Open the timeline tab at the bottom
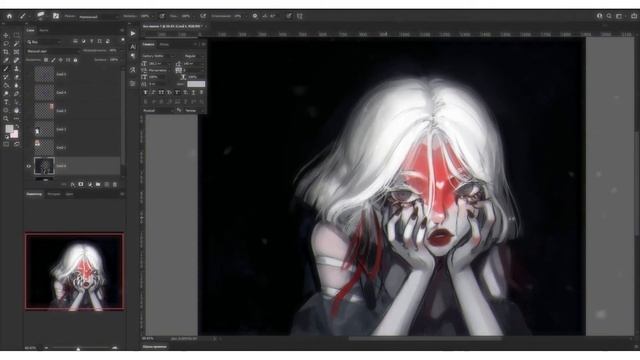 click(x=154, y=347)
